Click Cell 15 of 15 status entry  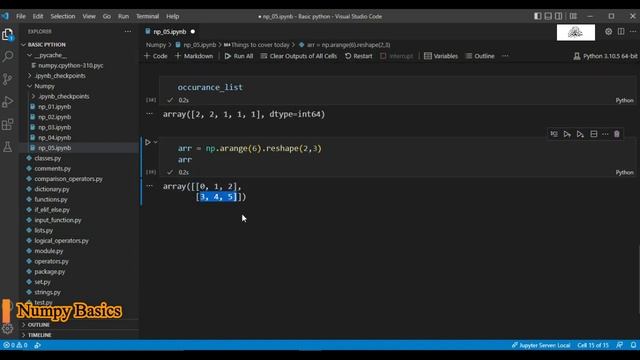click(593, 345)
